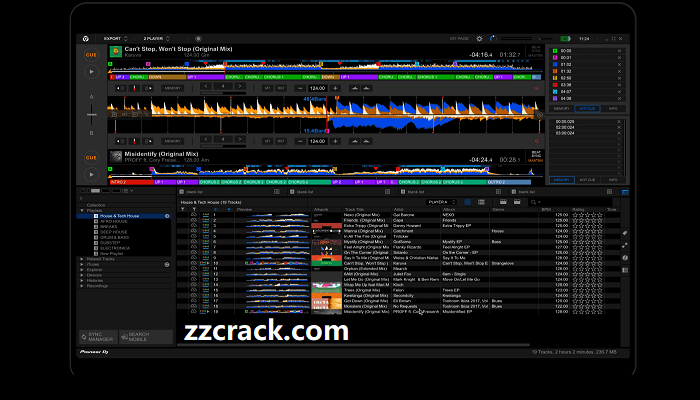Expand the iTunes node
Viewport: 700px width, 400px height.
[x=82, y=264]
